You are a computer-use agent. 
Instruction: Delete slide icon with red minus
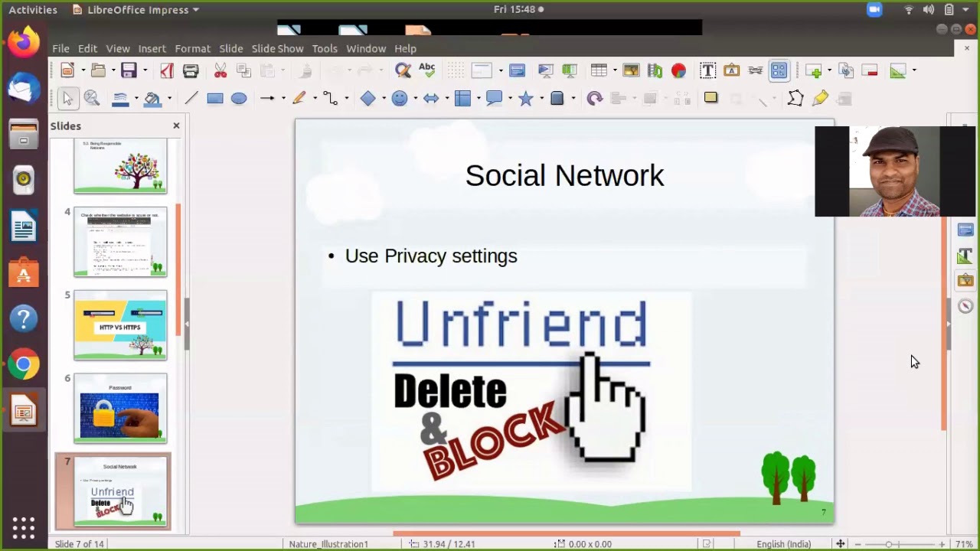pos(870,70)
